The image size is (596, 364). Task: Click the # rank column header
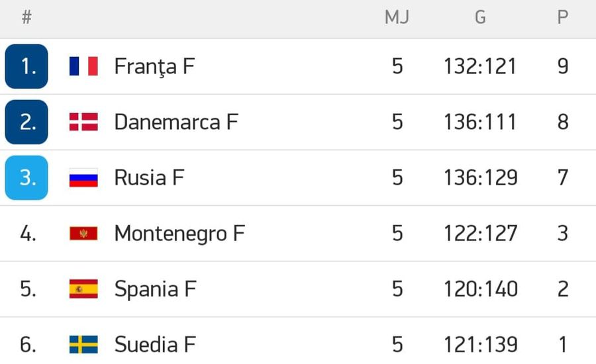(26, 17)
